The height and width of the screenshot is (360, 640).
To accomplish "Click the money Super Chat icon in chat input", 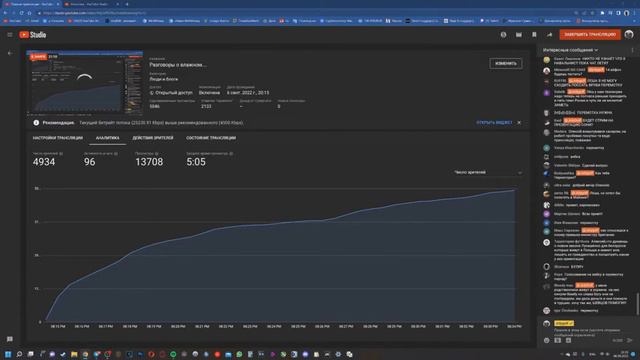I will pyautogui.click(x=558, y=340).
